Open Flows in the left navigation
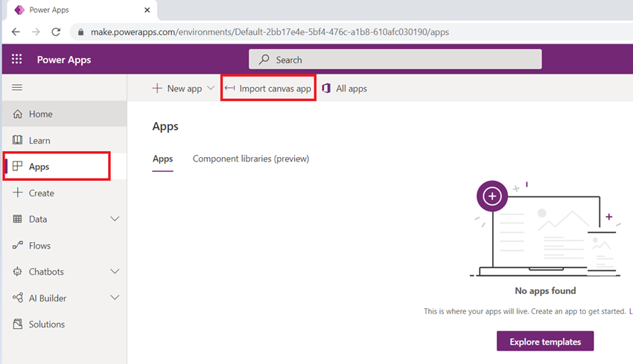 65,246
